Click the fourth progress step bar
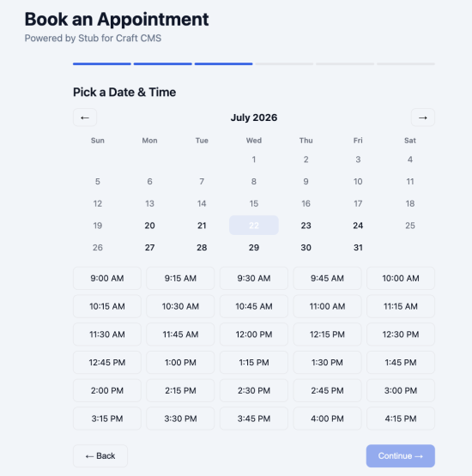Viewport: 472px width, 476px height. coord(284,63)
